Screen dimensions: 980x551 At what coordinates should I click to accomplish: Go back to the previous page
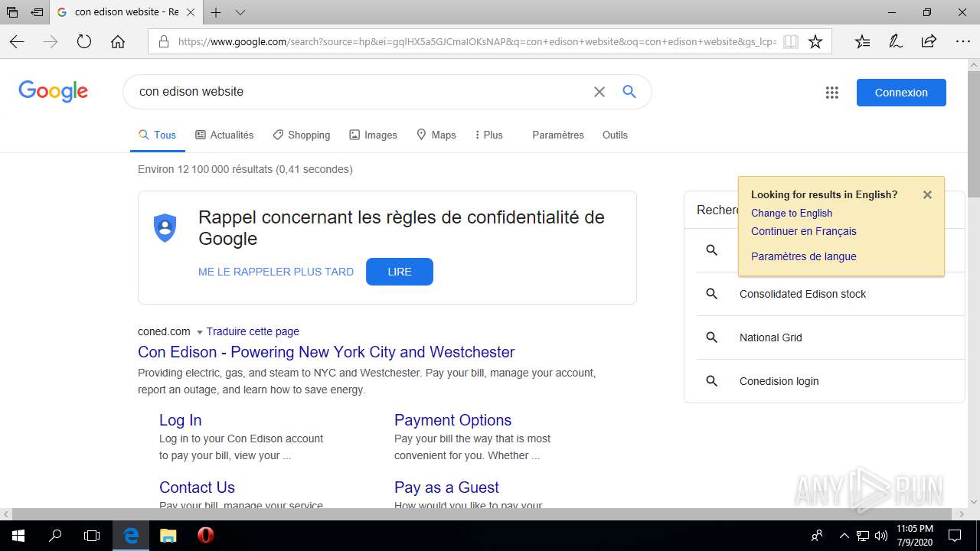click(x=17, y=42)
